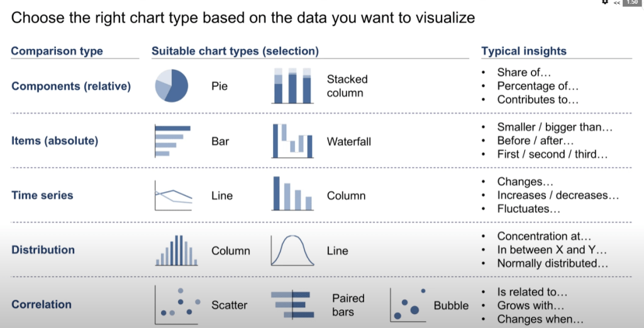644x328 pixels.
Task: Click the Bar chart icon
Action: pyautogui.click(x=172, y=141)
